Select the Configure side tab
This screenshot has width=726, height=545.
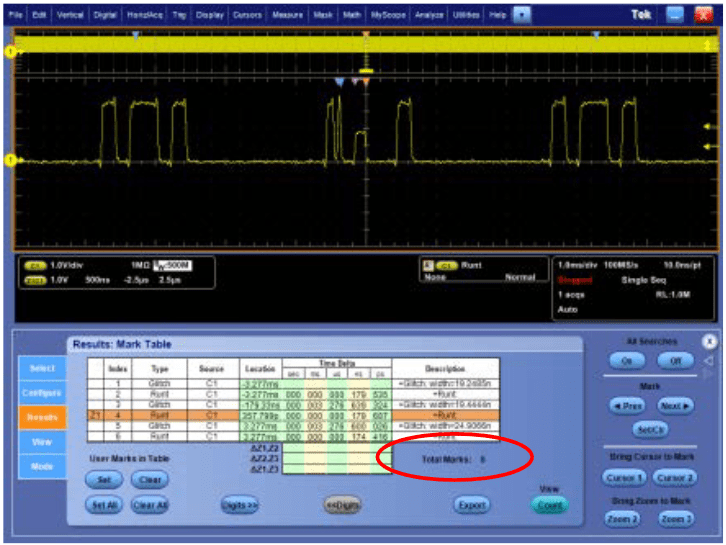pos(41,393)
